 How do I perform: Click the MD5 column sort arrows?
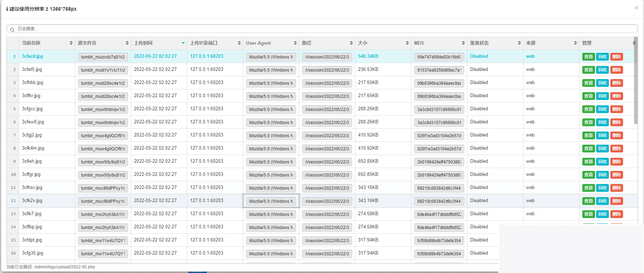[x=463, y=43]
